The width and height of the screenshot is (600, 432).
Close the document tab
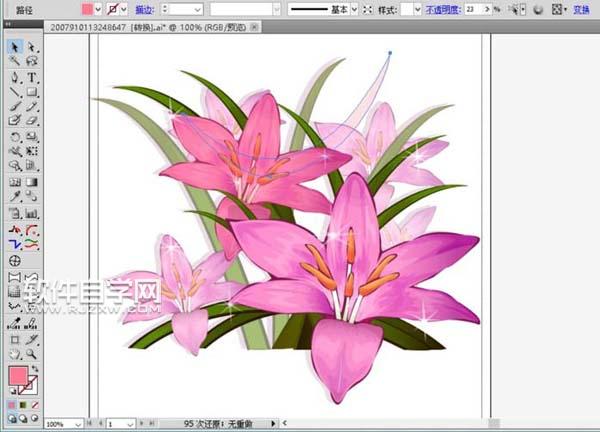coord(254,27)
